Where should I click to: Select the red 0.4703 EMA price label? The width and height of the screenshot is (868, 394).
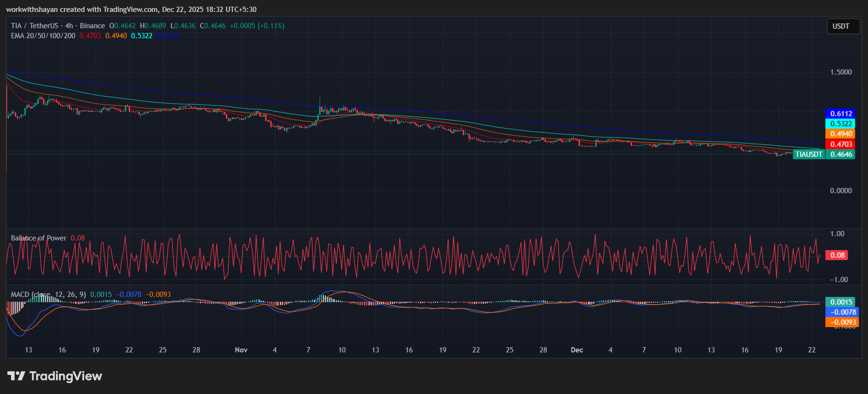pyautogui.click(x=841, y=144)
